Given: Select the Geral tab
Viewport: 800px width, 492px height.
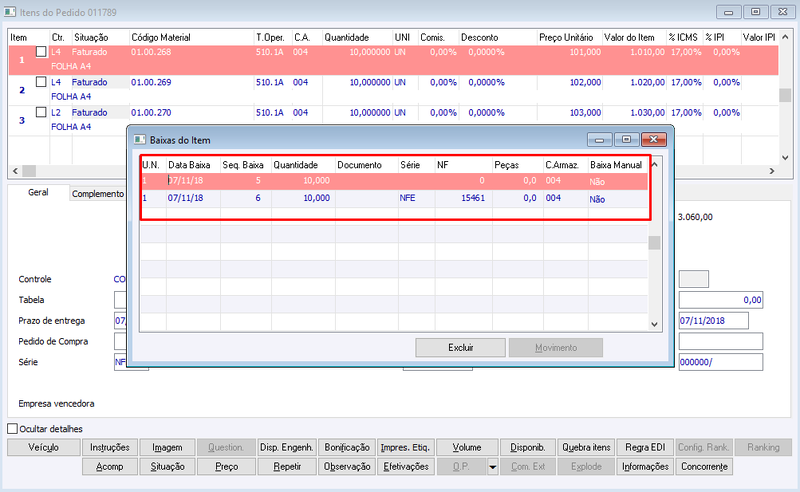Looking at the screenshot, I should pyautogui.click(x=38, y=192).
